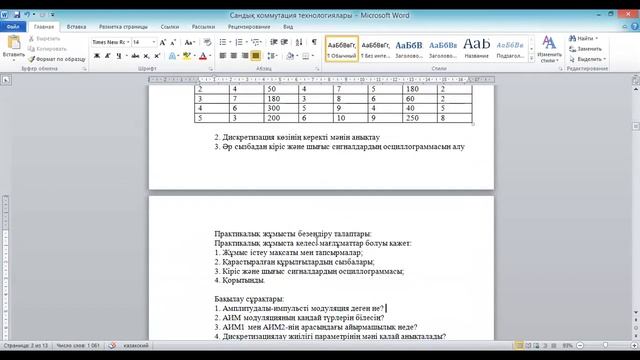Open the line spacing dropdown
640x360 pixels.
(272, 56)
